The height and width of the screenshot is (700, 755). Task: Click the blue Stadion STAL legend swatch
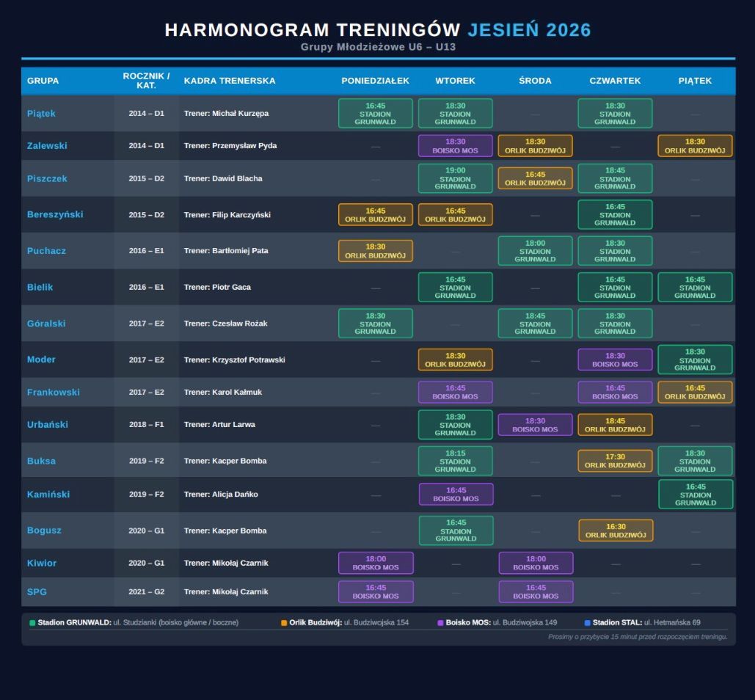[x=588, y=623]
